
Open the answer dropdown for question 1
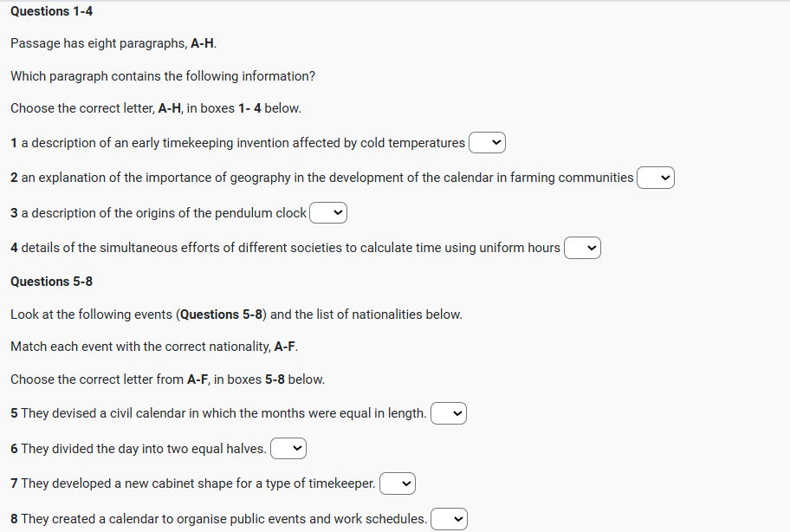pos(487,142)
